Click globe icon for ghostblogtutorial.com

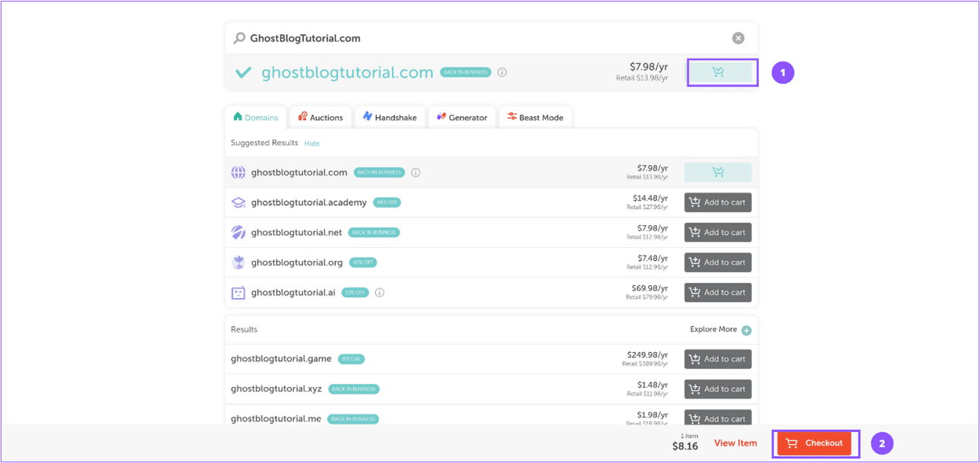(x=239, y=173)
